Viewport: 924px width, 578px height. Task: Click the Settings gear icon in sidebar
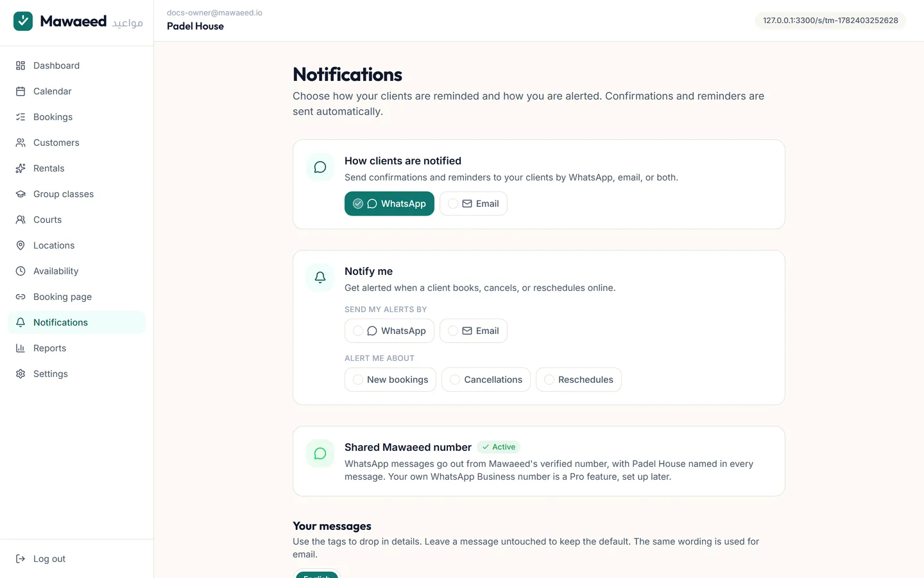pyautogui.click(x=21, y=374)
